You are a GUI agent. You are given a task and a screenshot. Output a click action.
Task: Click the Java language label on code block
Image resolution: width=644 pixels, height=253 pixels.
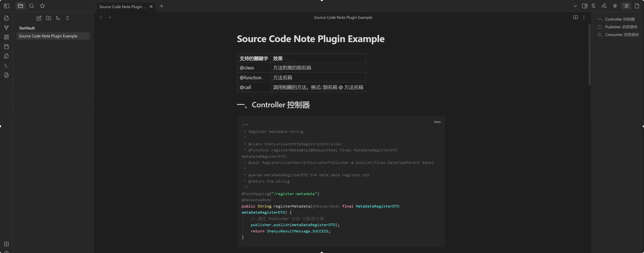pyautogui.click(x=437, y=122)
